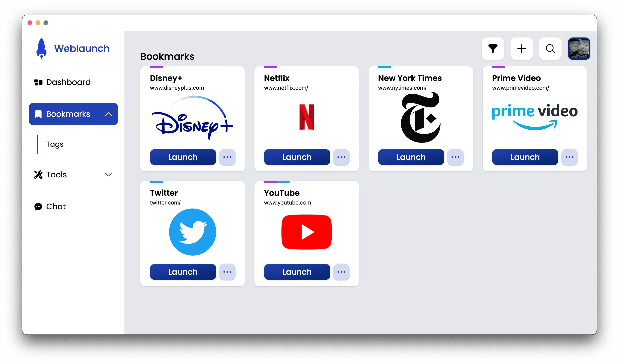Click the YouTube logo thumbnail
The width and height of the screenshot is (619, 364).
point(307,232)
